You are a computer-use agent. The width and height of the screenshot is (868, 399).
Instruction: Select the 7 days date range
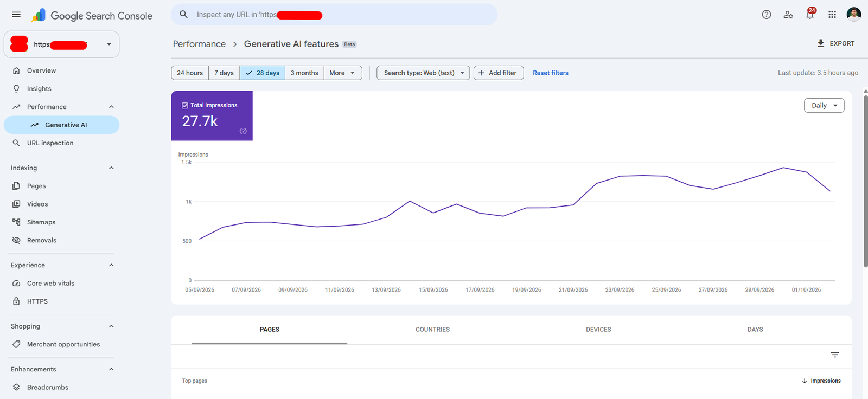224,73
